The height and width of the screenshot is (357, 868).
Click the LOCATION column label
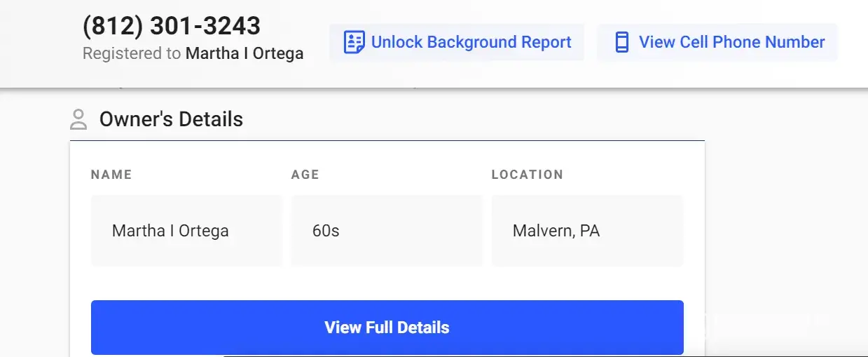click(x=527, y=175)
